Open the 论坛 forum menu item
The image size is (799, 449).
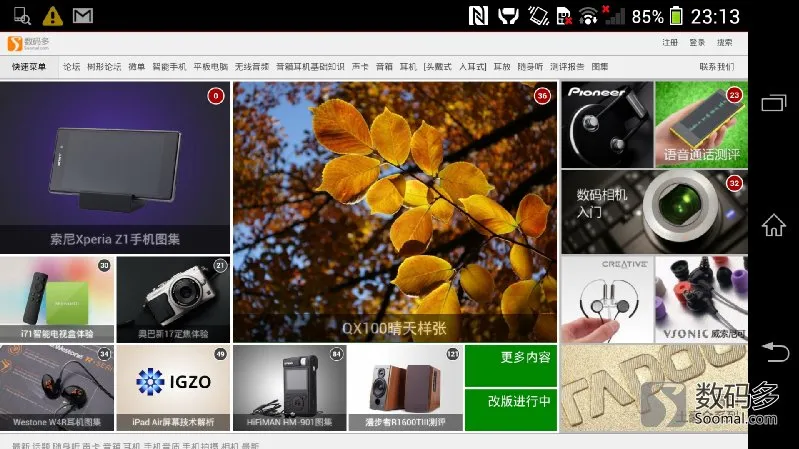click(71, 67)
